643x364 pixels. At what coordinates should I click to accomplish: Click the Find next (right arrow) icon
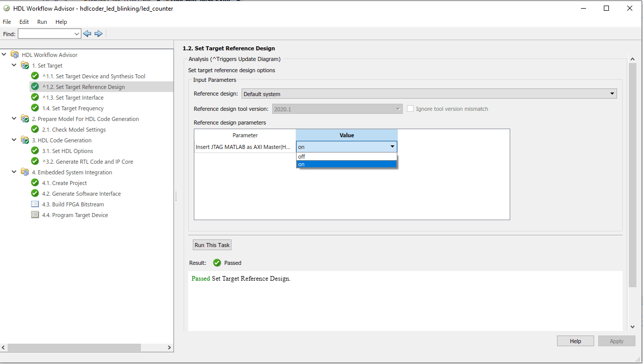click(99, 34)
